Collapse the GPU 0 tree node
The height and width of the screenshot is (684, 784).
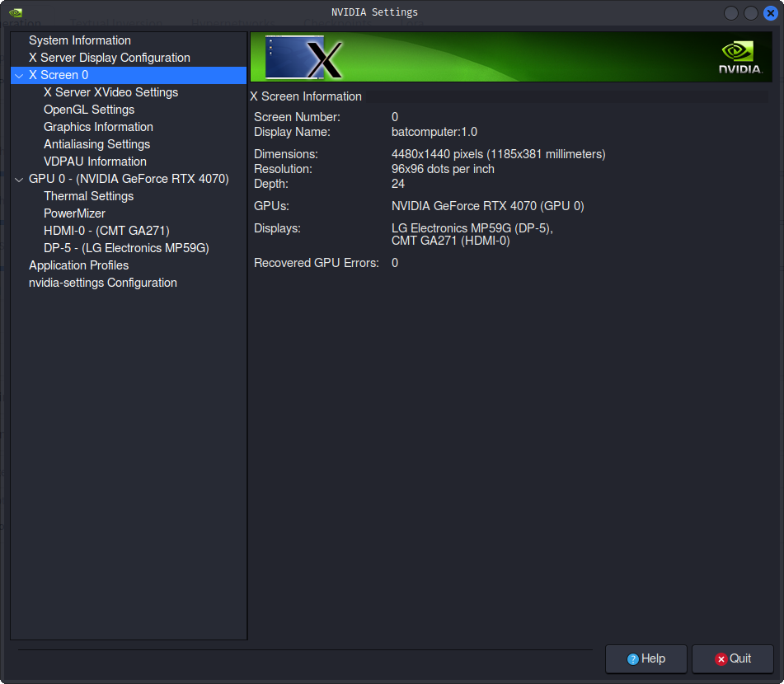tap(19, 180)
